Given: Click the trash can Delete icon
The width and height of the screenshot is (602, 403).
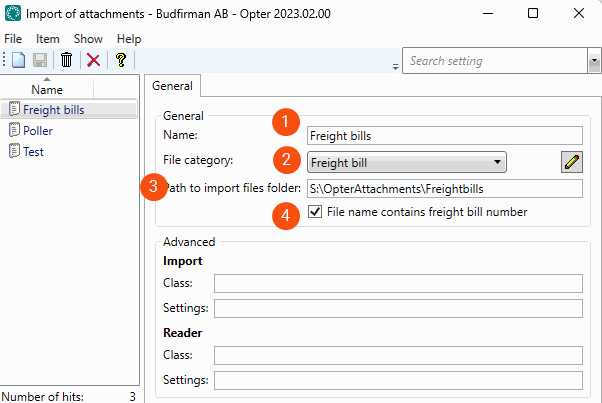Looking at the screenshot, I should click(67, 61).
